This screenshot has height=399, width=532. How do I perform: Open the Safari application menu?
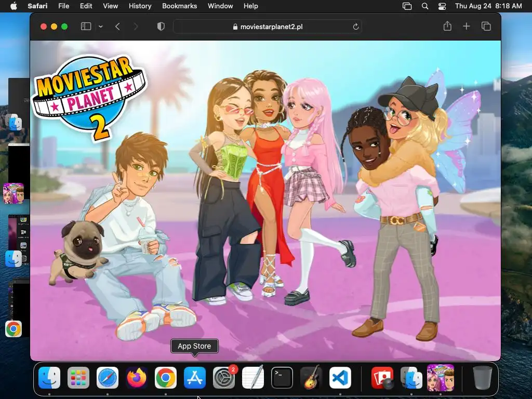click(x=37, y=6)
